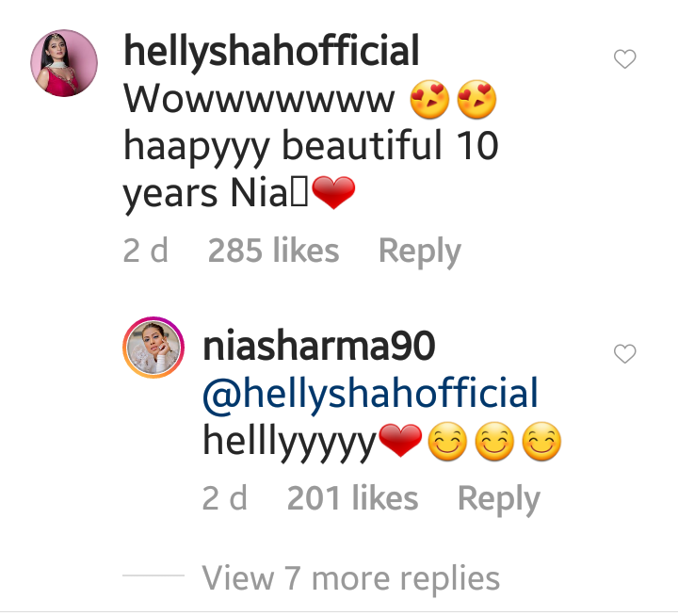Show the 201 likes list
Viewport: 678px width, 616px height.
352,499
